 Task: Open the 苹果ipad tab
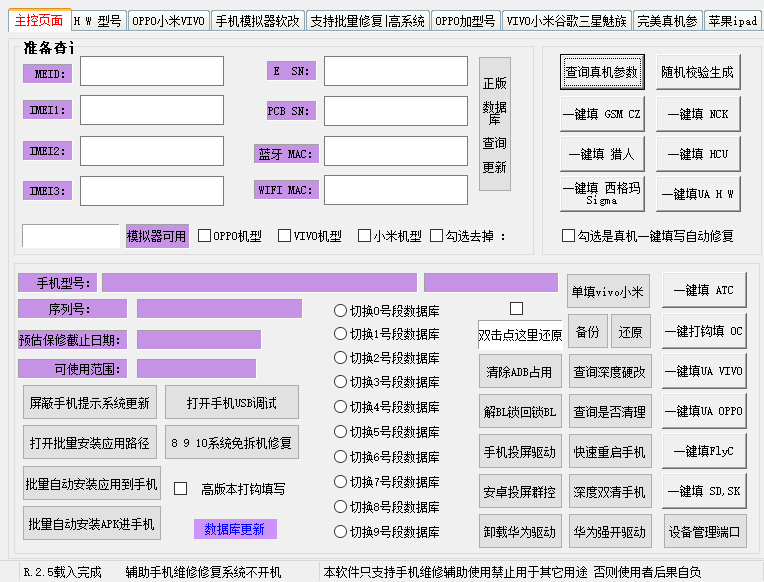tap(733, 21)
